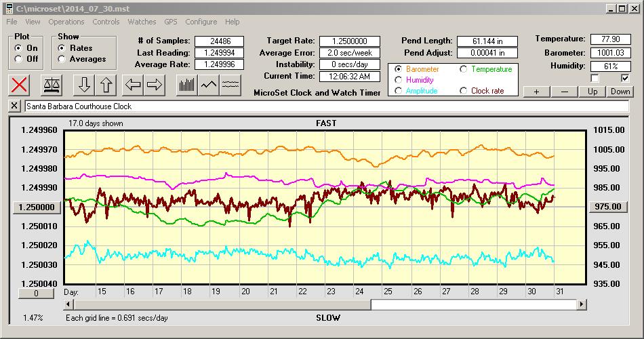Image resolution: width=644 pixels, height=339 pixels.
Task: Click the left arrow toolbar button
Action: point(133,85)
